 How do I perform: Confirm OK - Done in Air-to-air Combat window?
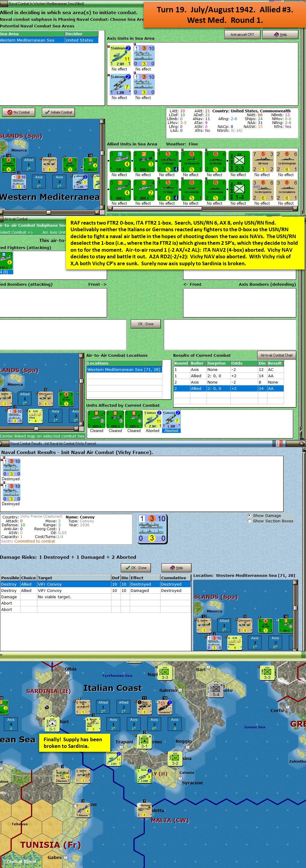(x=145, y=324)
